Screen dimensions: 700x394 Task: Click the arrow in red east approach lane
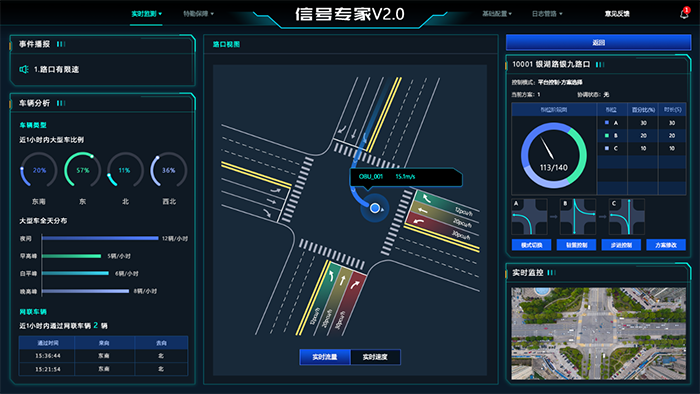[418, 220]
